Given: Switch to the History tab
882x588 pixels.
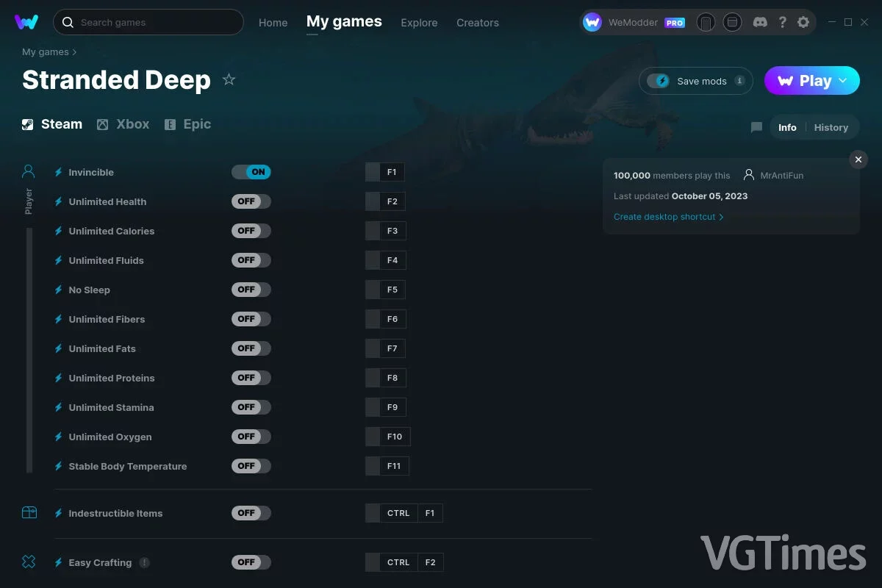Looking at the screenshot, I should tap(831, 127).
